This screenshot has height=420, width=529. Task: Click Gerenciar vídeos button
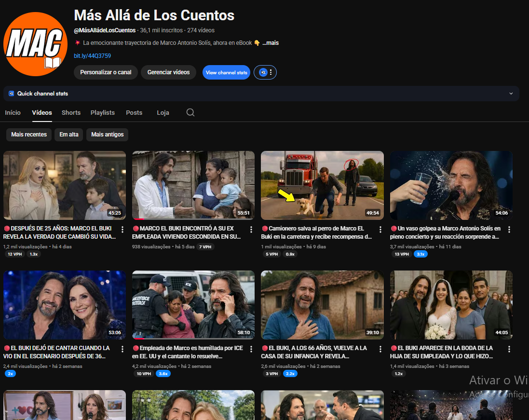click(168, 72)
